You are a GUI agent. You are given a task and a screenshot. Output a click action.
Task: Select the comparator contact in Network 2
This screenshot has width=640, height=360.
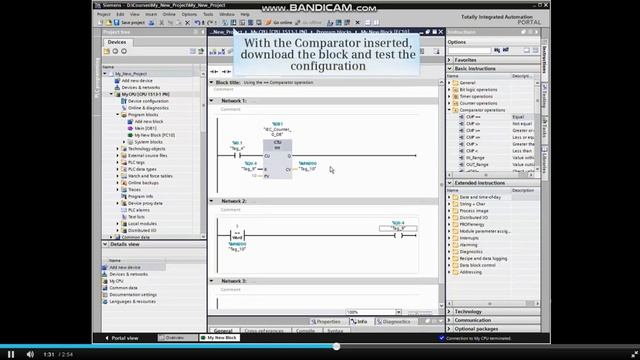(x=237, y=236)
